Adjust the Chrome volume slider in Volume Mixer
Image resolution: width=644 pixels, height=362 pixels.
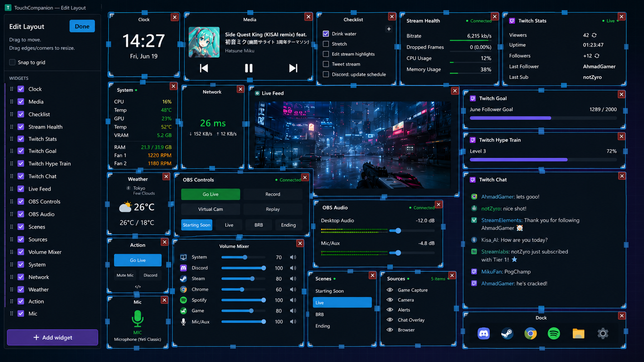pyautogui.click(x=243, y=289)
